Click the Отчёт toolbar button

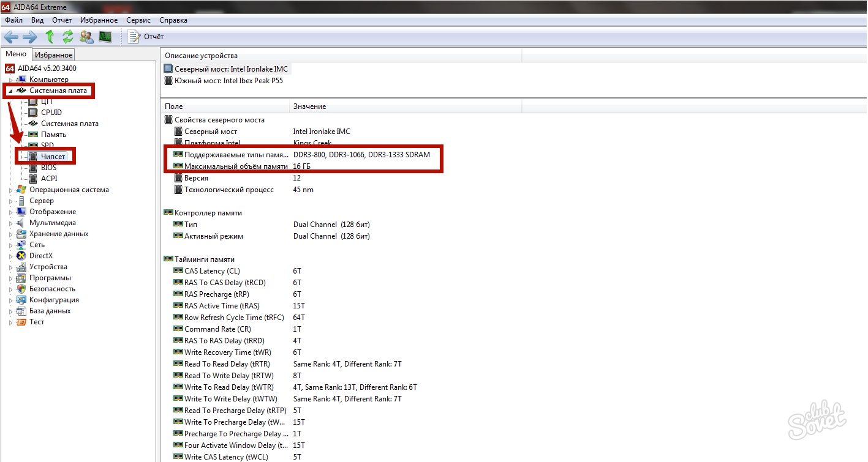[146, 37]
